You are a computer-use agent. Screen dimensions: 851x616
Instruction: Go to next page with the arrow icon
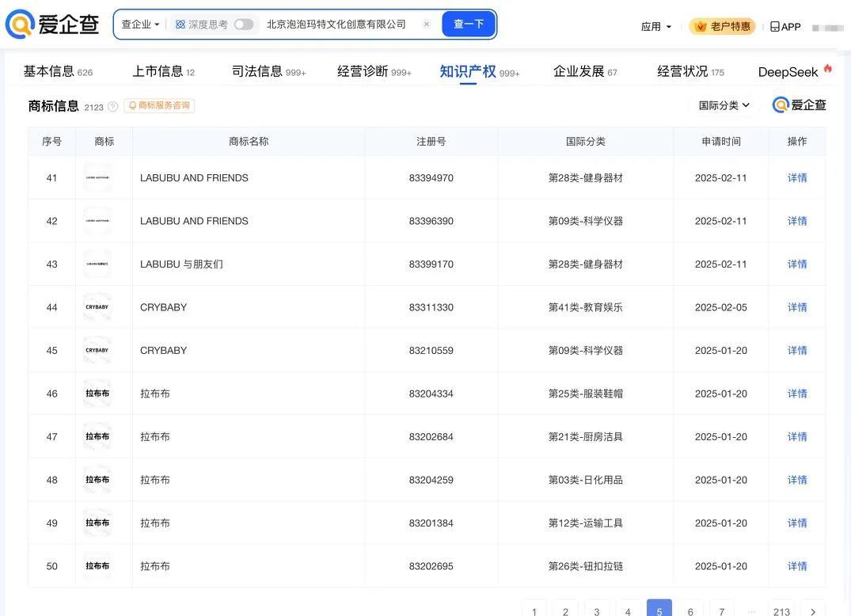pos(812,610)
